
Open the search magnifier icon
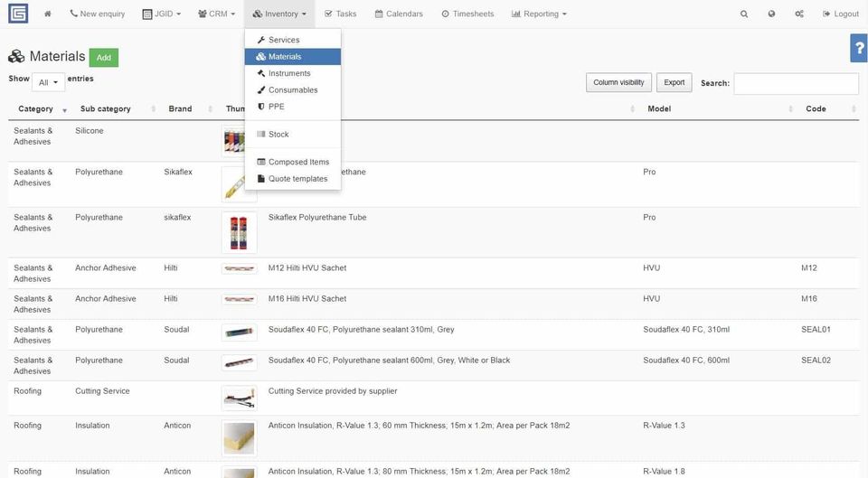click(x=744, y=14)
